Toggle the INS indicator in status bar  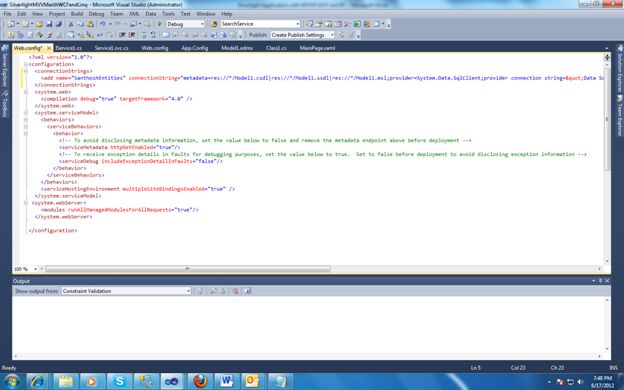click(613, 368)
